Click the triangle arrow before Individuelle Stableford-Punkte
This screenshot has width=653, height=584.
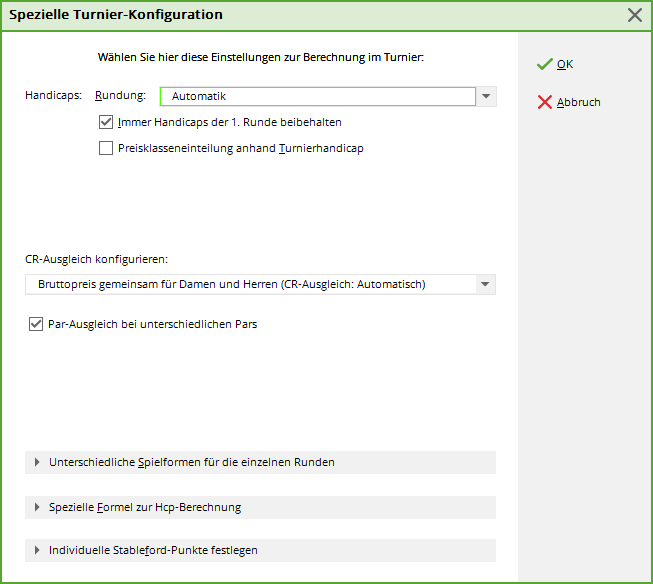(37, 550)
